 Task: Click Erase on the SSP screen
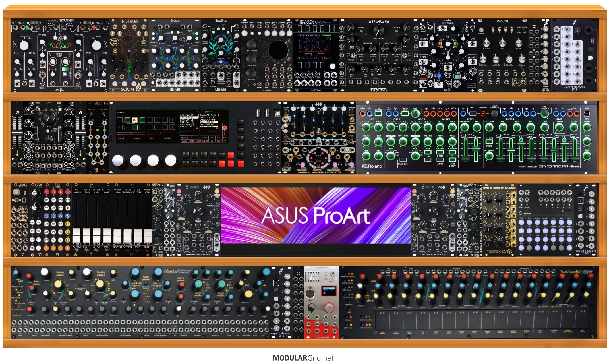(205, 141)
